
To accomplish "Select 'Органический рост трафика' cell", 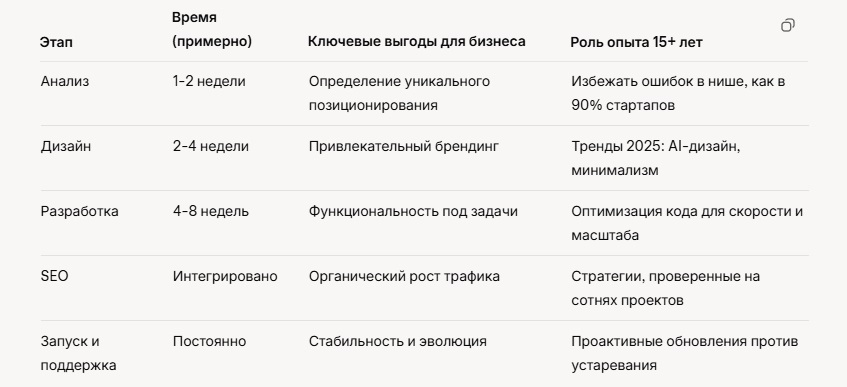I will click(404, 276).
